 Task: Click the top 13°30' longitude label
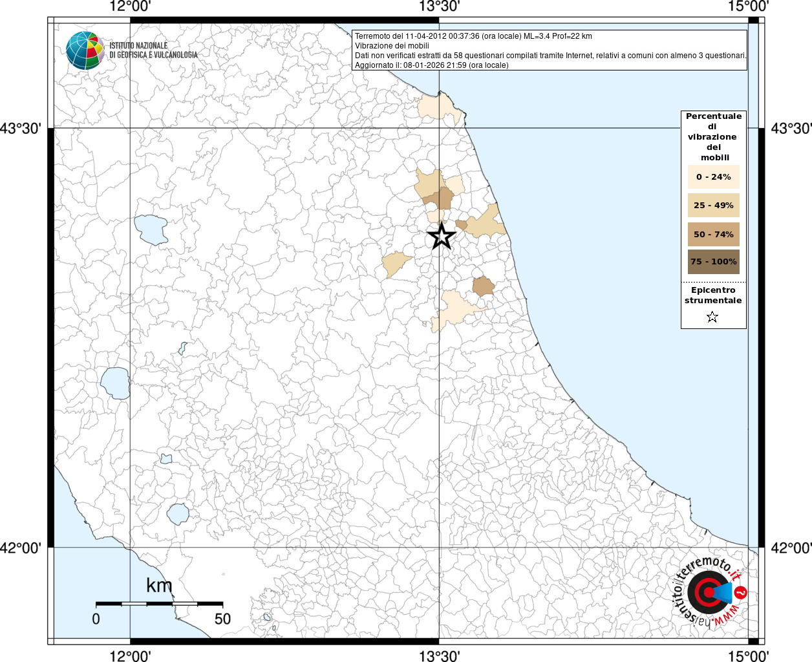(439, 6)
